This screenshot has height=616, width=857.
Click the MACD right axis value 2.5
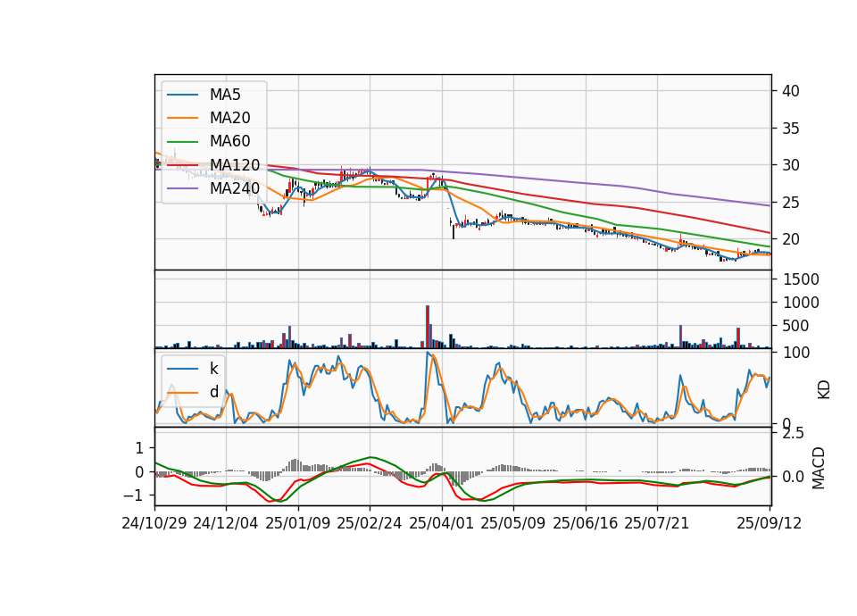pyautogui.click(x=793, y=434)
